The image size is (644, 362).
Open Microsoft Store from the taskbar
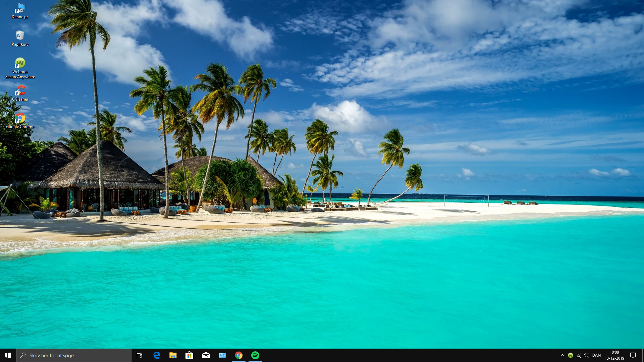click(x=190, y=355)
